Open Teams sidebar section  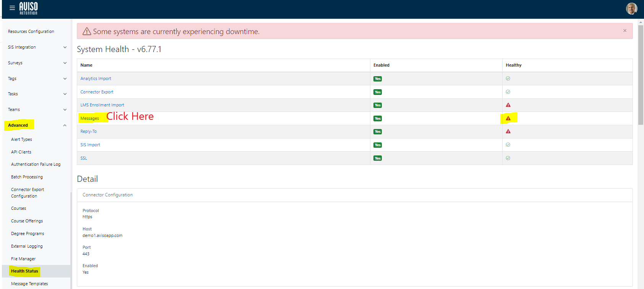14,109
